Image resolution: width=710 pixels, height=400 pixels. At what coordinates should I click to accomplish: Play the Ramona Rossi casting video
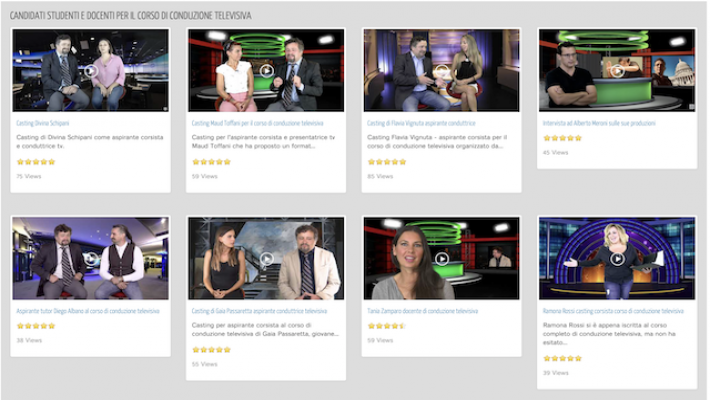tap(617, 259)
